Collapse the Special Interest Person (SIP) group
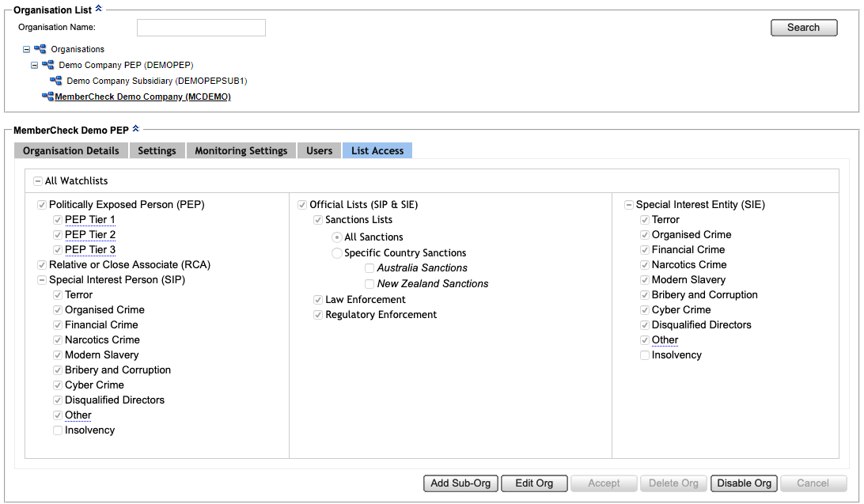 [41, 280]
